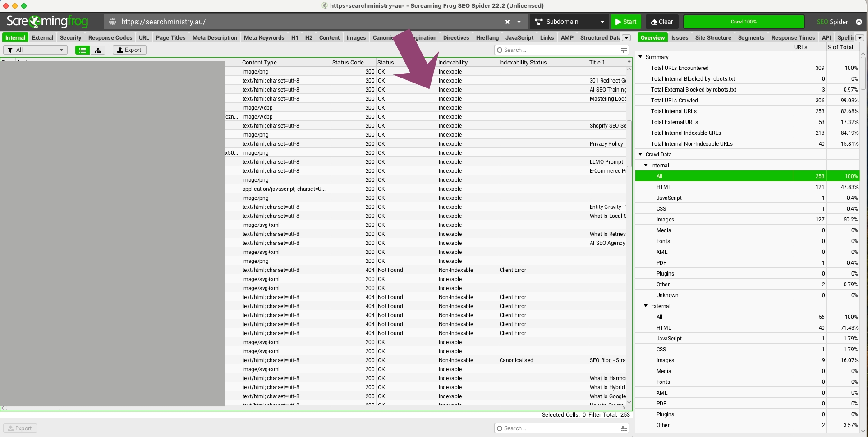
Task: Select the HTML row under Internal
Action: click(x=747, y=187)
